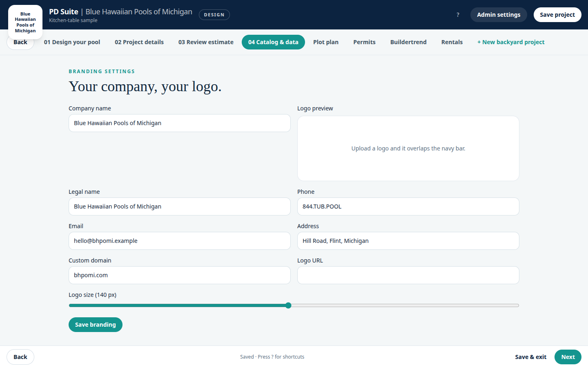Screen dimensions: 588x368
Task: Switch to 03 Review estimate tab
Action: pyautogui.click(x=206, y=42)
